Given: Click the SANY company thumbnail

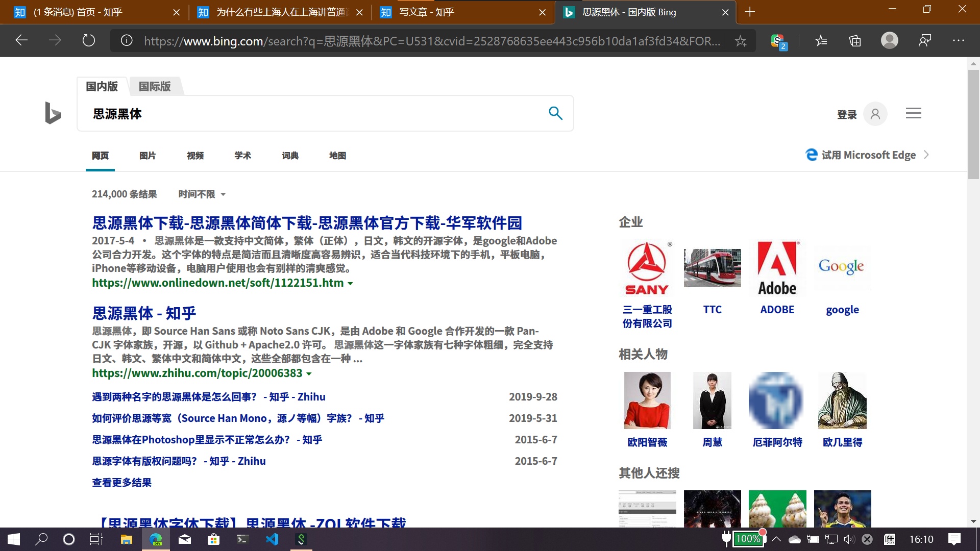Looking at the screenshot, I should (x=647, y=269).
